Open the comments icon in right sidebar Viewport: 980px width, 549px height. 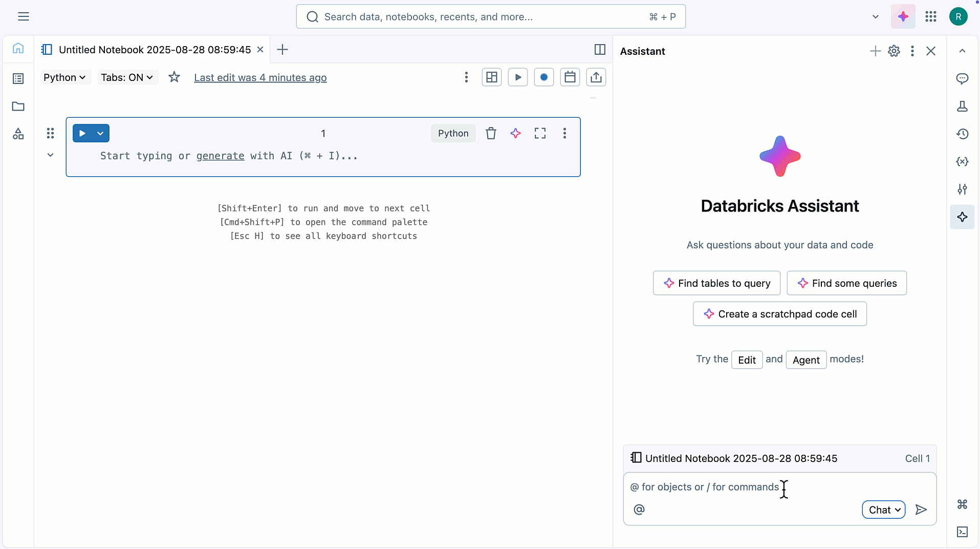[x=962, y=79]
